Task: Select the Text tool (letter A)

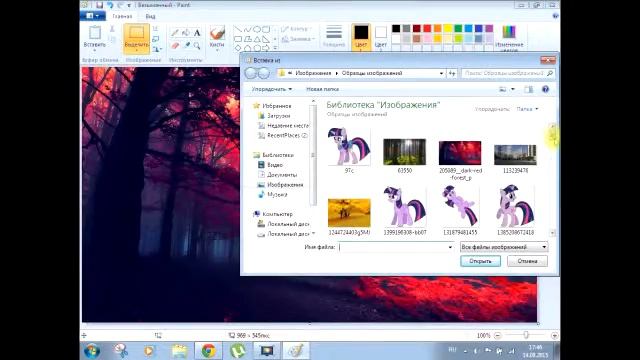Action: (197, 33)
